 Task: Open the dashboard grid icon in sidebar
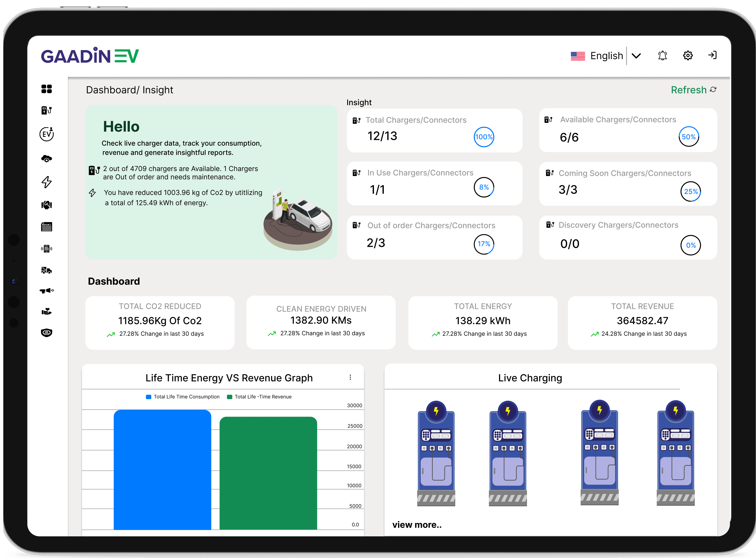coord(47,89)
